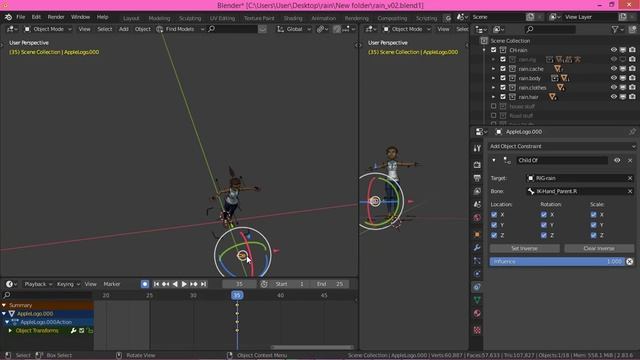
Task: Uncheck Location X in Child Of constraint
Action: 494,215
